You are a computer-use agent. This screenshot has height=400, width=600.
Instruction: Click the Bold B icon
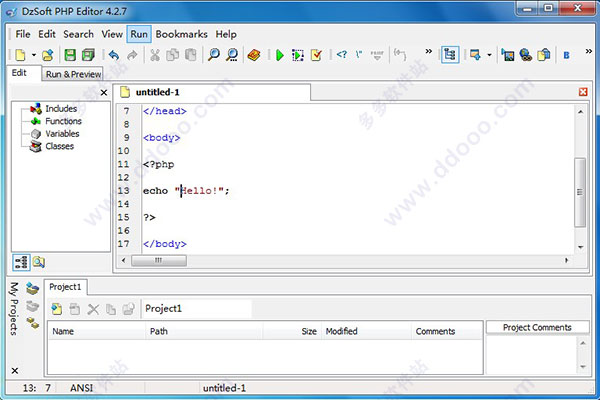tap(567, 56)
